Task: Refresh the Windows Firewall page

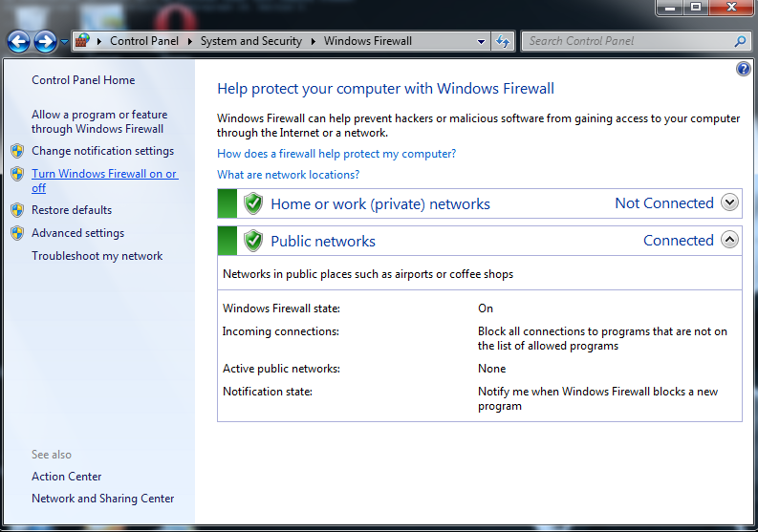Action: tap(503, 42)
